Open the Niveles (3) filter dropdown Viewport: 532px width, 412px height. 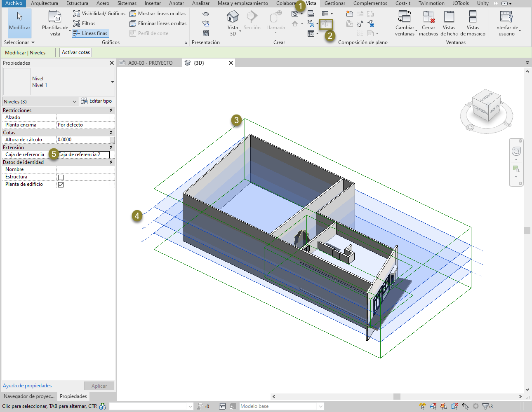click(x=40, y=102)
